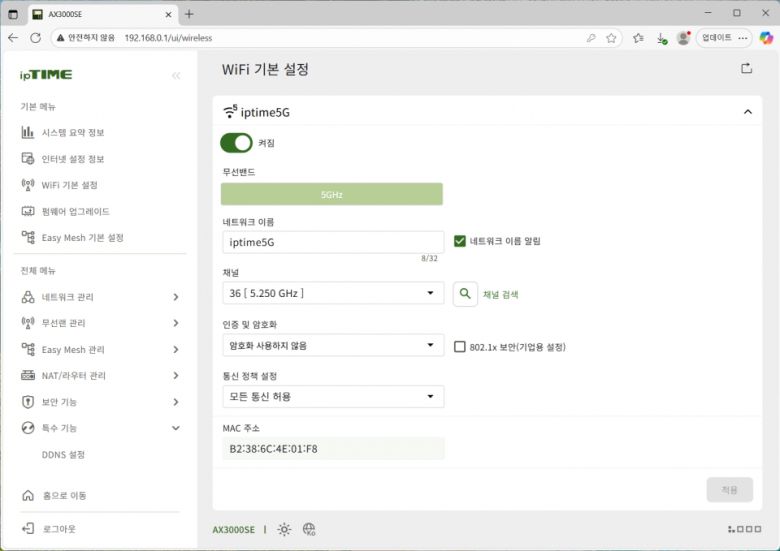Click the browser address bar URL
The image size is (780, 551).
pos(168,38)
